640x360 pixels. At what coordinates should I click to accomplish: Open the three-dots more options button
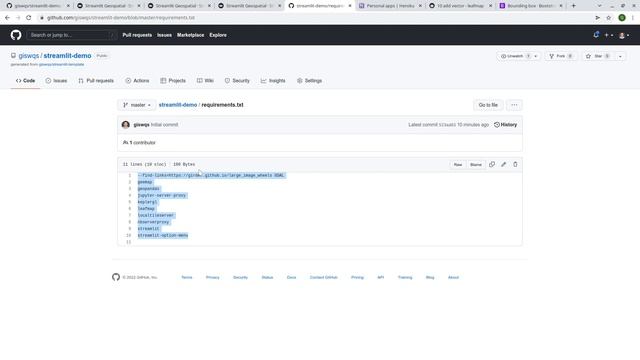point(514,105)
